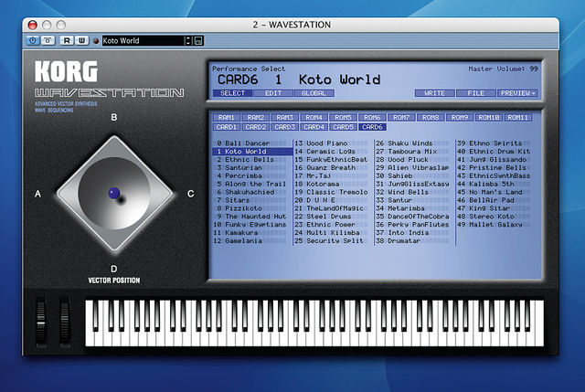Select the CARD2 bank
The height and width of the screenshot is (392, 585).
click(x=256, y=127)
